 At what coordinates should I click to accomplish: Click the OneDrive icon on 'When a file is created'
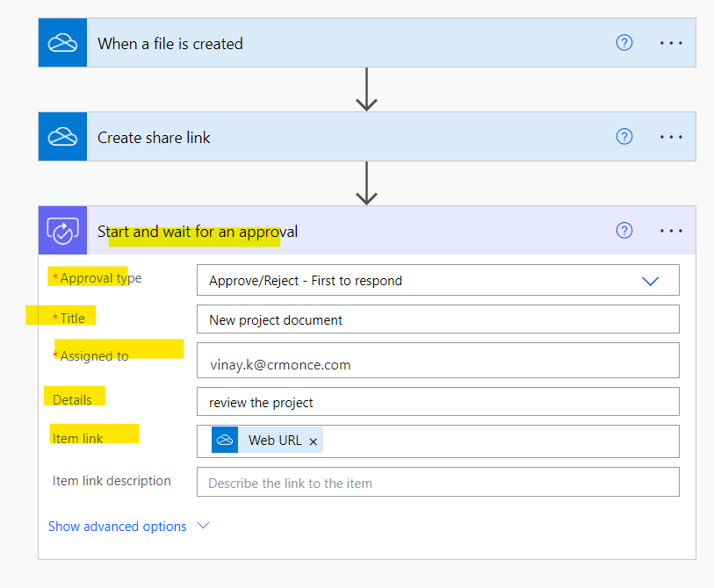(62, 43)
